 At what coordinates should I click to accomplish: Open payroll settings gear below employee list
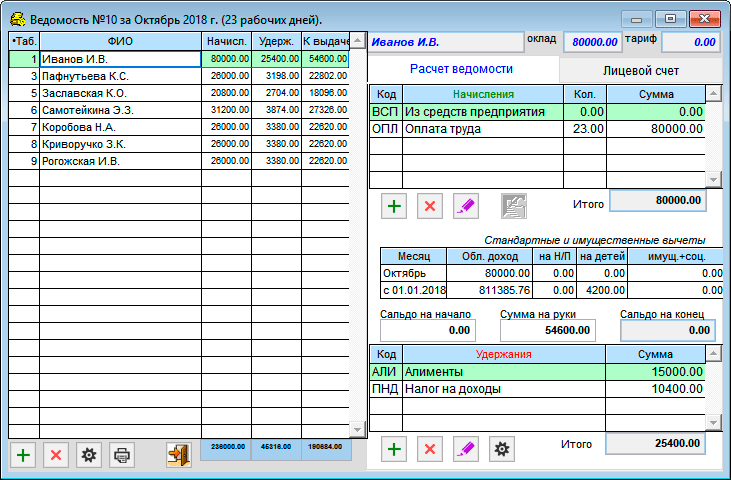click(89, 455)
